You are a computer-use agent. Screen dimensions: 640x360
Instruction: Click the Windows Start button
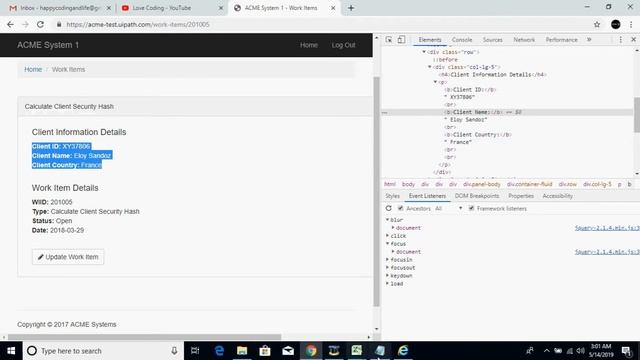11,351
